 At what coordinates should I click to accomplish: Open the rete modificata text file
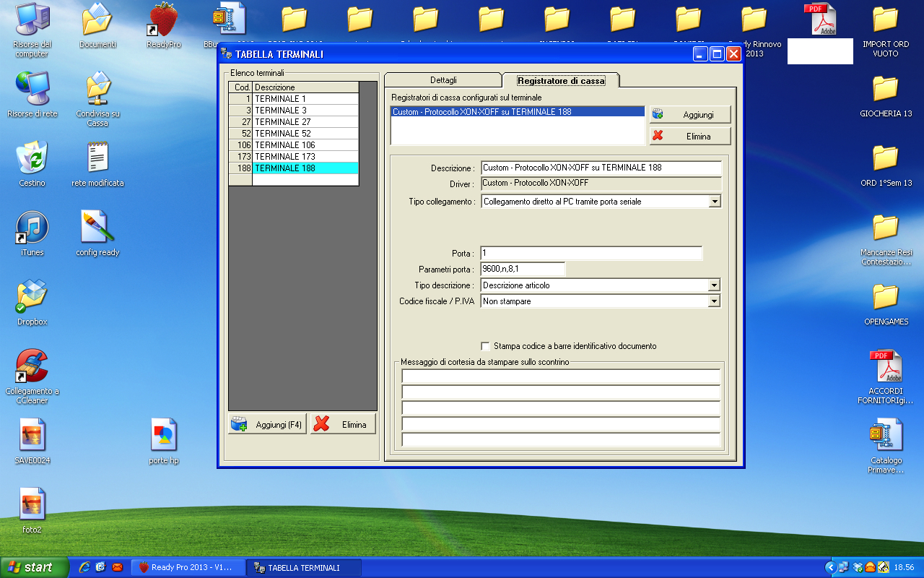coord(97,163)
